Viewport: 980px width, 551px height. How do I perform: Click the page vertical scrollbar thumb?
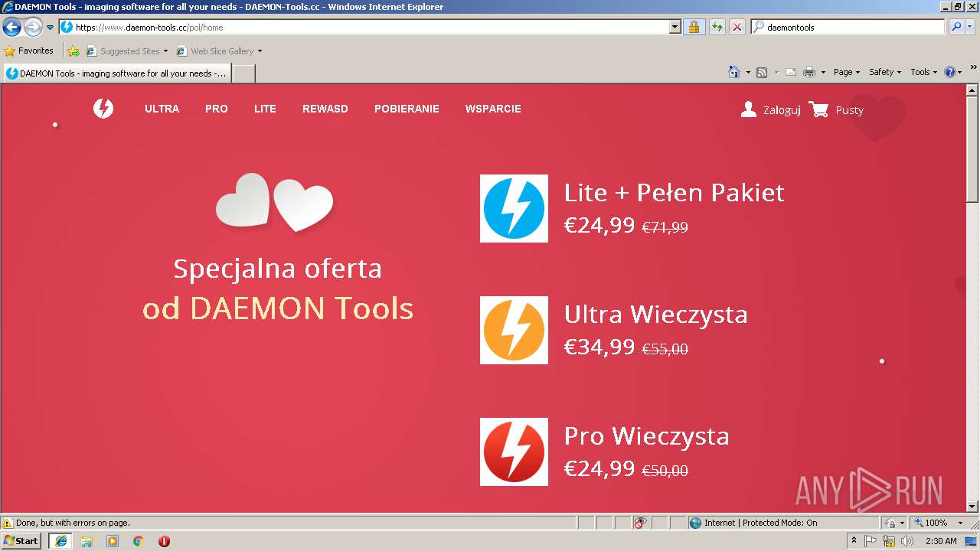(972, 148)
